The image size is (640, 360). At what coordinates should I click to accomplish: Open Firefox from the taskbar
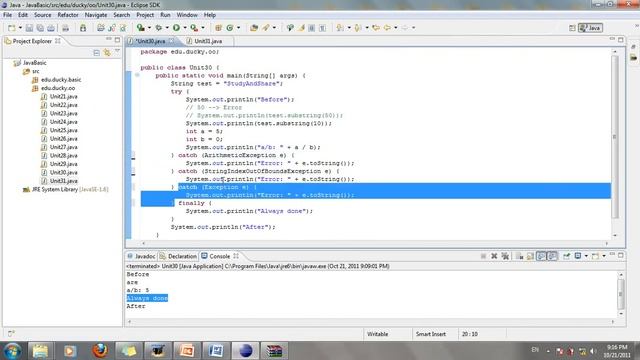click(100, 351)
